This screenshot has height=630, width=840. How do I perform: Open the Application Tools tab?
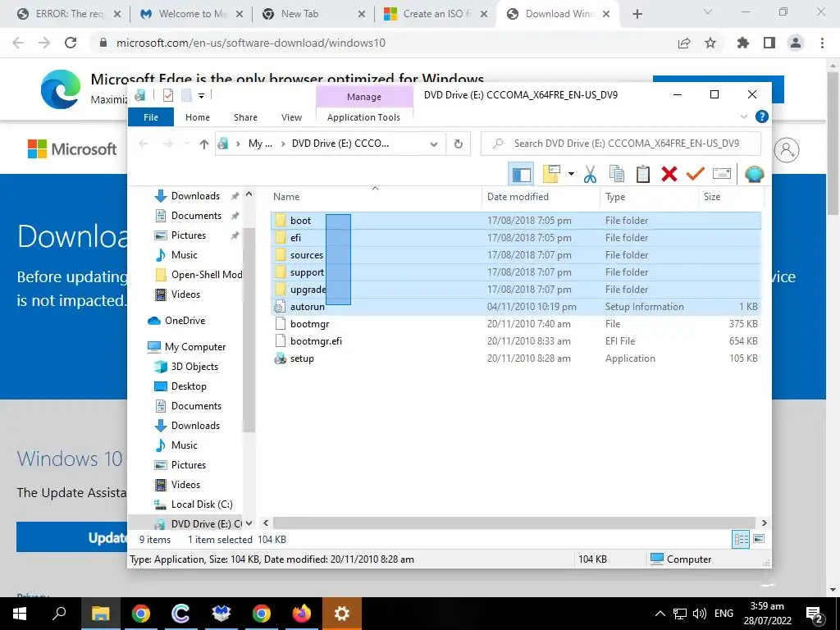click(x=363, y=117)
